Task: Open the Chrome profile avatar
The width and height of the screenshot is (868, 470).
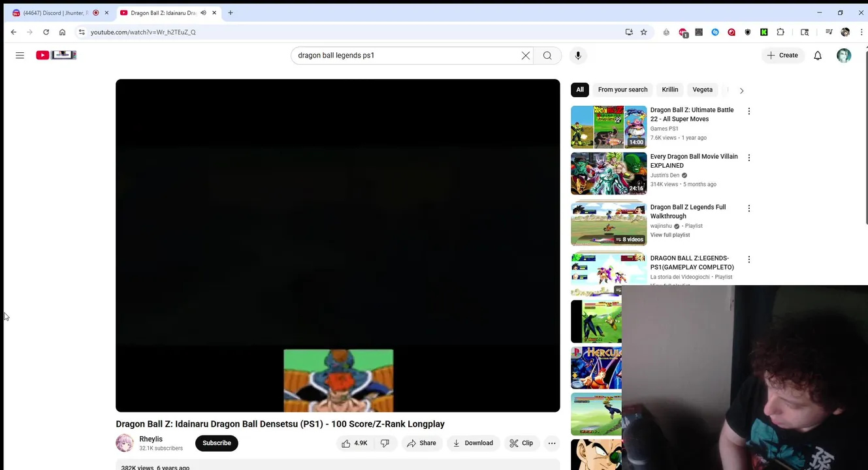Action: (845, 32)
